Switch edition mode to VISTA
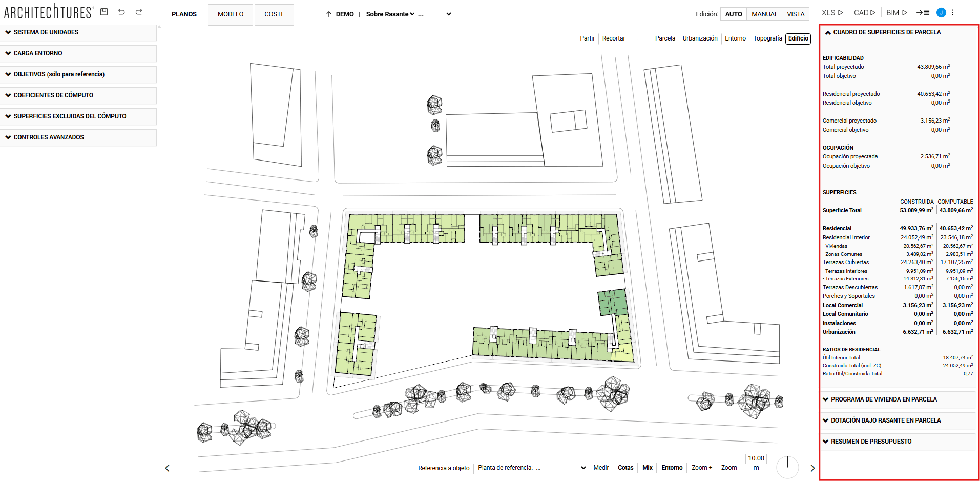 796,14
